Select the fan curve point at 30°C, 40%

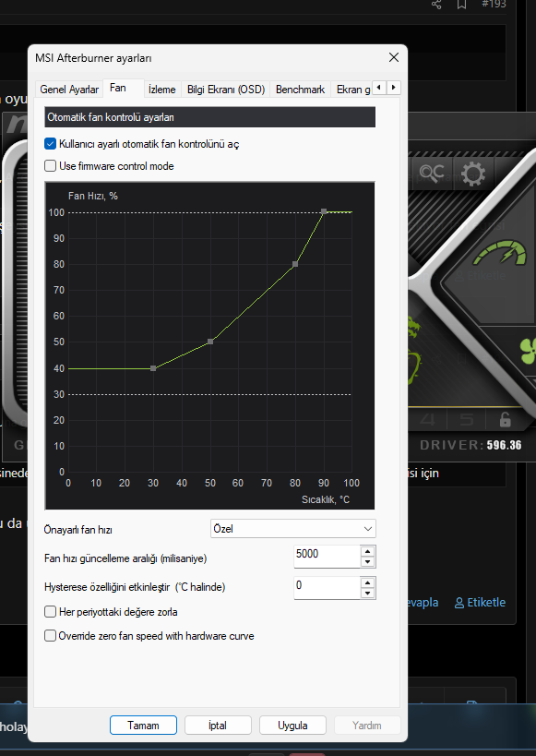[x=153, y=368]
